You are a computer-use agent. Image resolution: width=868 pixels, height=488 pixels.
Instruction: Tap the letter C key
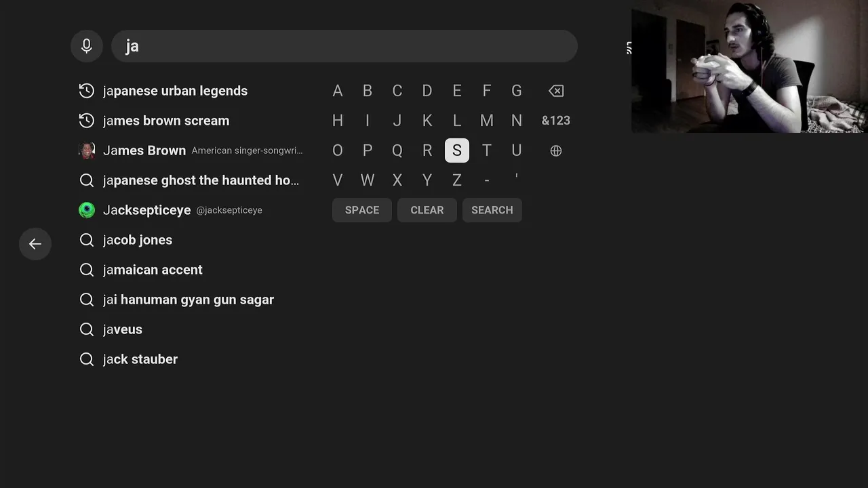click(x=397, y=91)
